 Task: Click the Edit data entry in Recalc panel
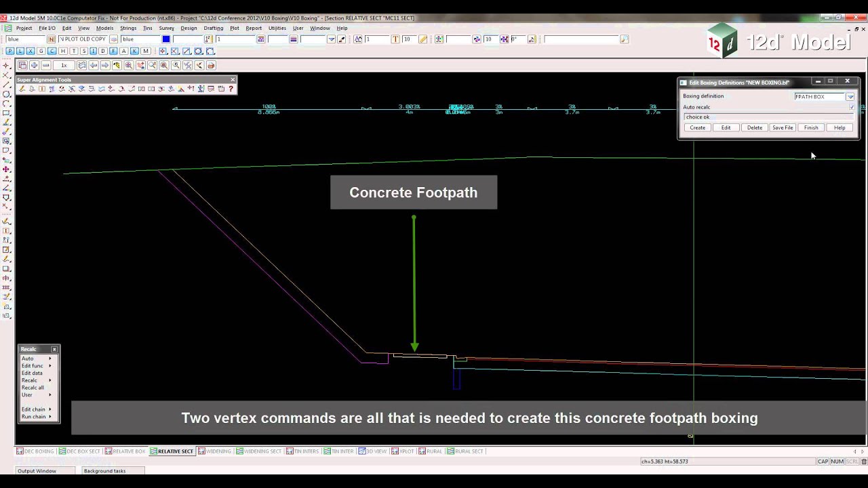[x=32, y=373]
